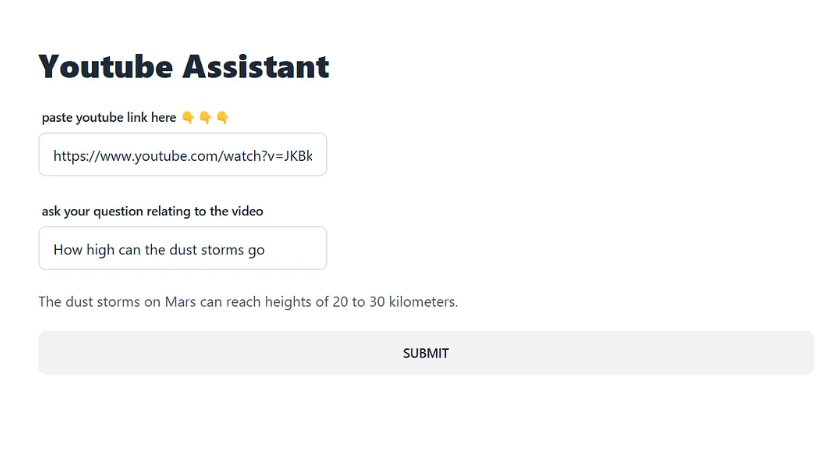819x469 pixels.
Task: Click the dust storms answer sentence
Action: 248,302
